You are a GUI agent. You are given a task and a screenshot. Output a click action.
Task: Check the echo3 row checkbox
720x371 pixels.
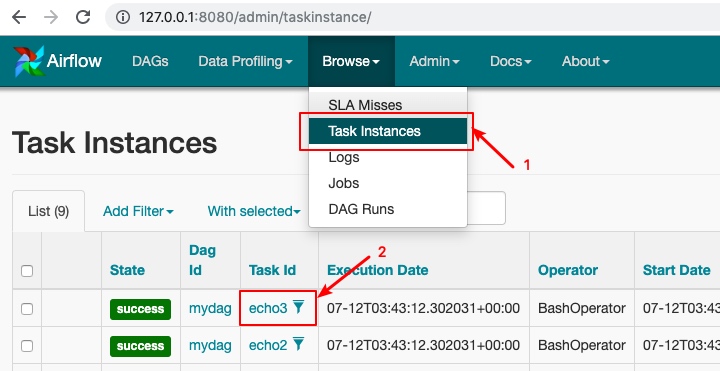[27, 309]
